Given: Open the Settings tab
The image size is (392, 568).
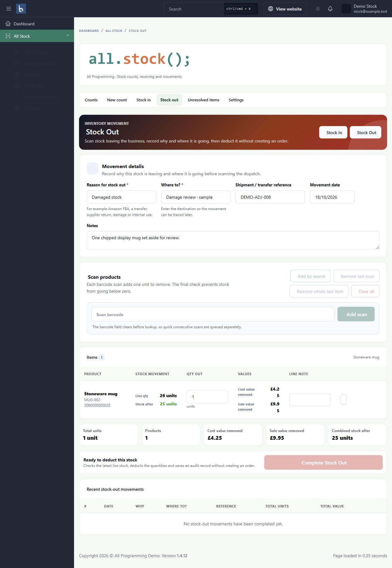Looking at the screenshot, I should tap(236, 100).
